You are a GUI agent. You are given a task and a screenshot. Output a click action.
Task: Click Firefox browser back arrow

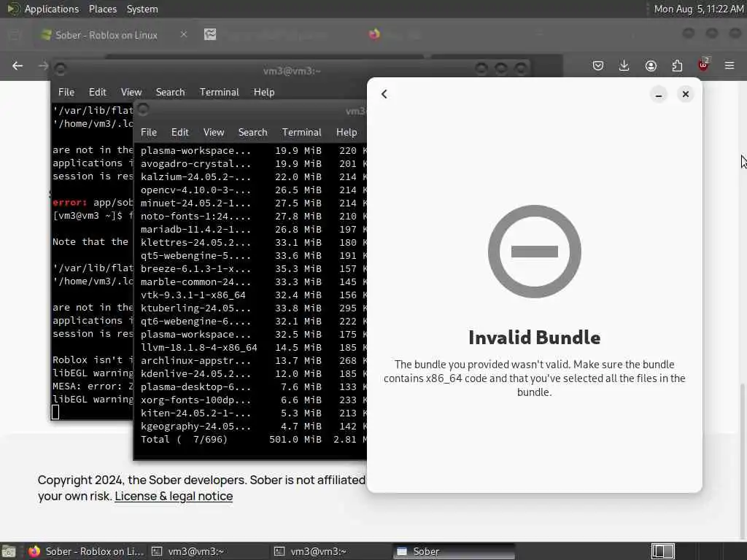pyautogui.click(x=18, y=66)
